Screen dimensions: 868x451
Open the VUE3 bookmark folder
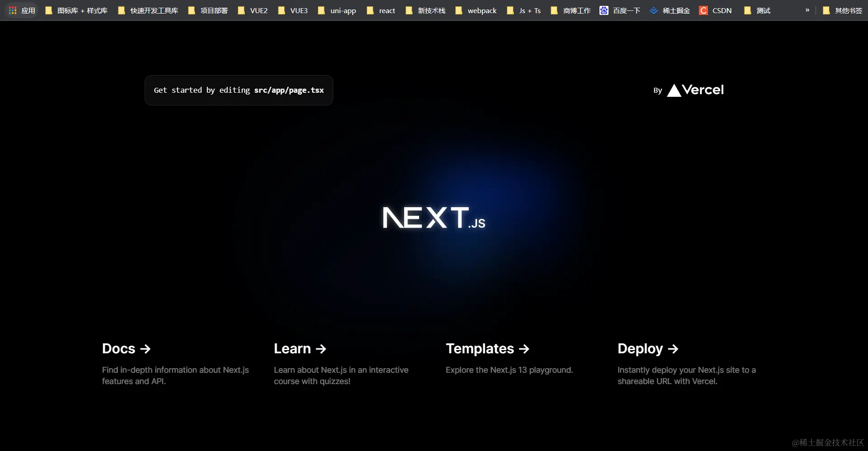(293, 10)
